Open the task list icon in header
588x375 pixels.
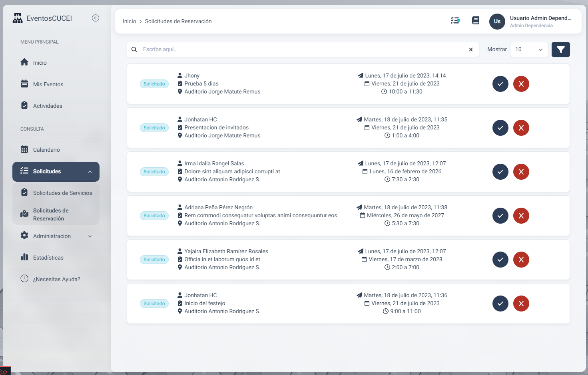455,20
